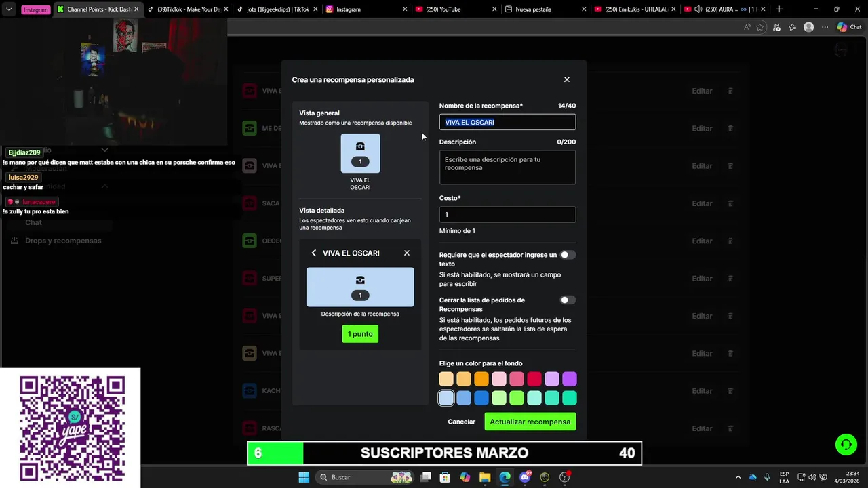Click the green OEOE reward icon
Image resolution: width=868 pixels, height=488 pixels.
point(250,241)
